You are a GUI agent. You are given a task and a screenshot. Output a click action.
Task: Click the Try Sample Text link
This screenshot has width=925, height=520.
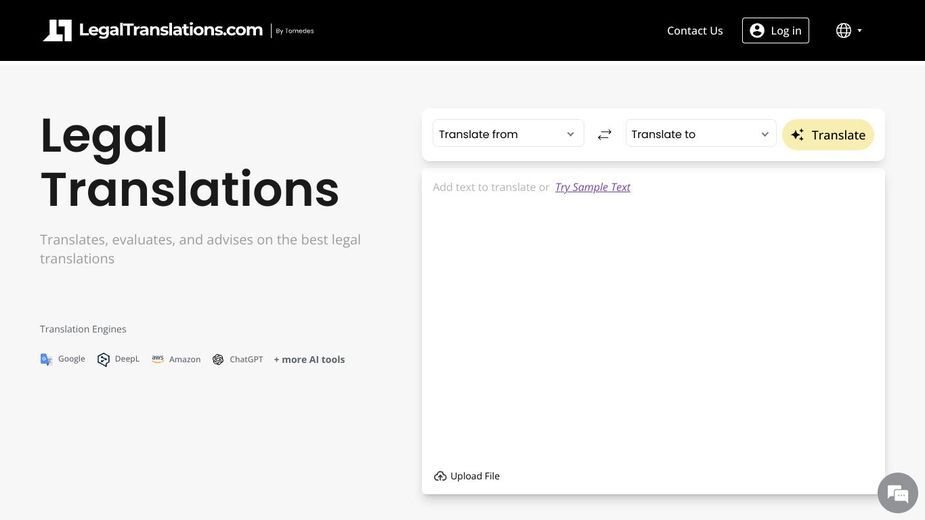(x=592, y=187)
